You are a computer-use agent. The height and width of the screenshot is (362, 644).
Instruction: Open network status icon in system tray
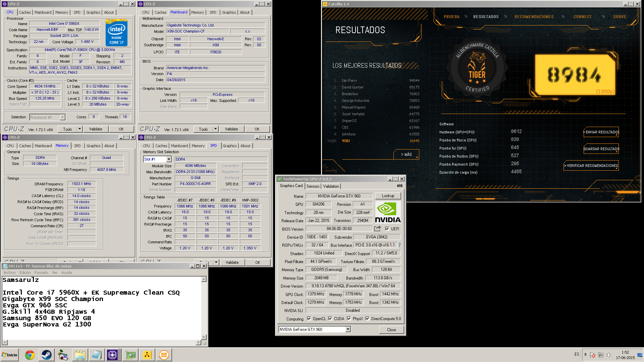tap(601, 355)
